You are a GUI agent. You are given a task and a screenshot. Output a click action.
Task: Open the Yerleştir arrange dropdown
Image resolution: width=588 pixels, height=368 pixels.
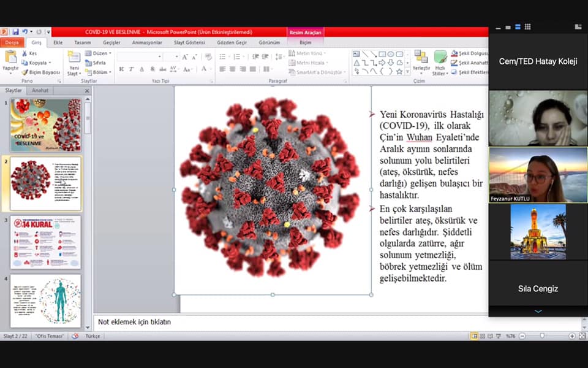pos(421,63)
